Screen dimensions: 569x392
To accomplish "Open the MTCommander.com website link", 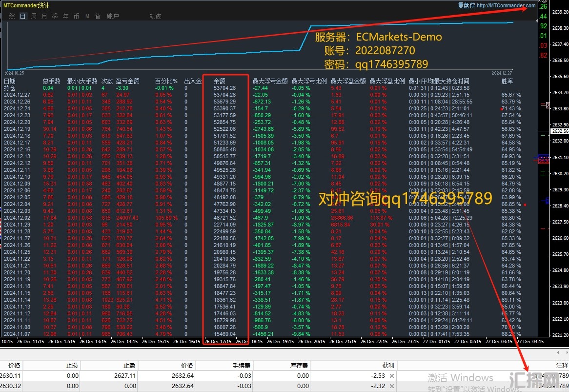I will tap(506, 6).
